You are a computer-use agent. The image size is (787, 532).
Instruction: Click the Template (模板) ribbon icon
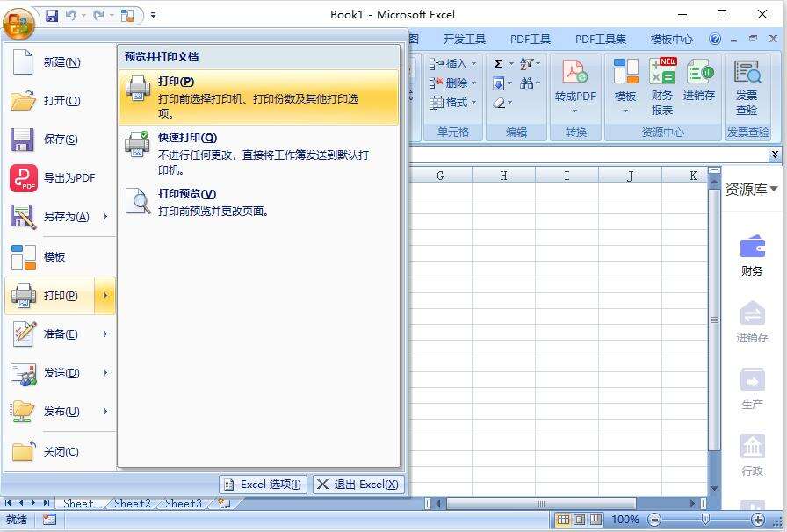(x=625, y=87)
